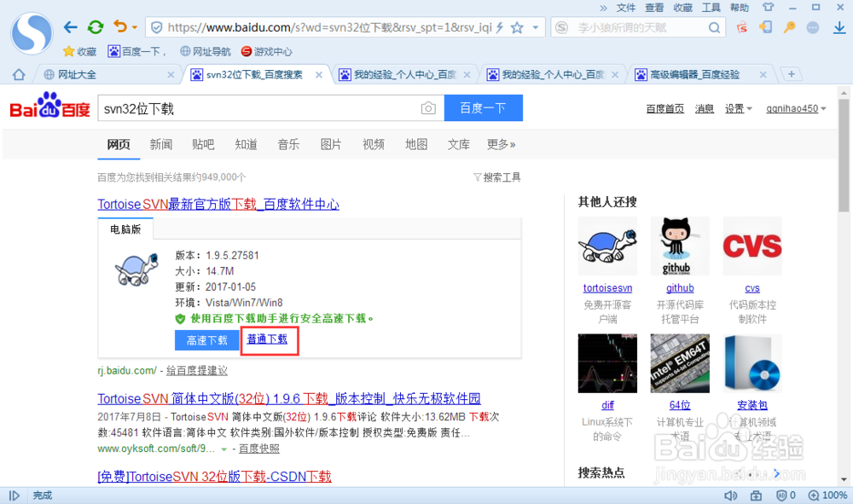Screen dimensions: 853x504
Task: Open TortoiseSVN 简体中文版(32位) result
Action: tap(289, 398)
